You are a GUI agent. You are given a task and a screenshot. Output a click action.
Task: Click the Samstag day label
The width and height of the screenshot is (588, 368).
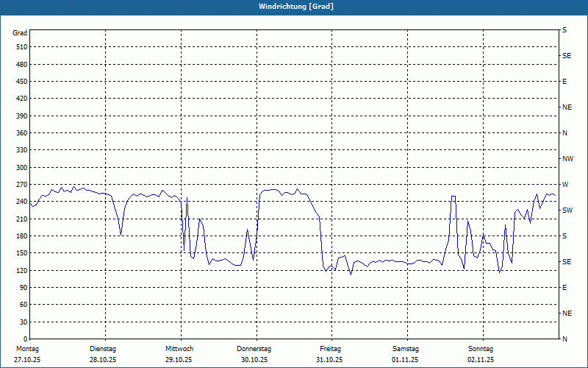(406, 349)
